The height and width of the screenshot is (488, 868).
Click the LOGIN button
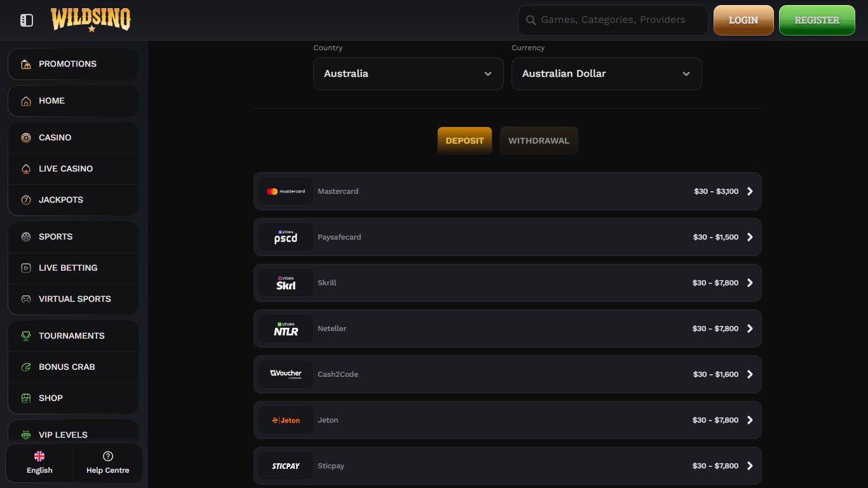pos(743,20)
